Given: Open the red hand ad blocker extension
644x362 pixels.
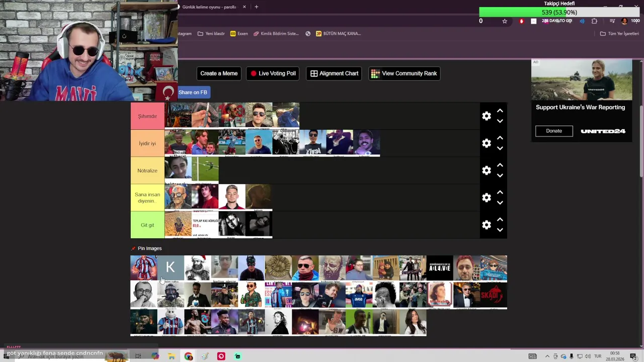Looking at the screenshot, I should coord(521,21).
